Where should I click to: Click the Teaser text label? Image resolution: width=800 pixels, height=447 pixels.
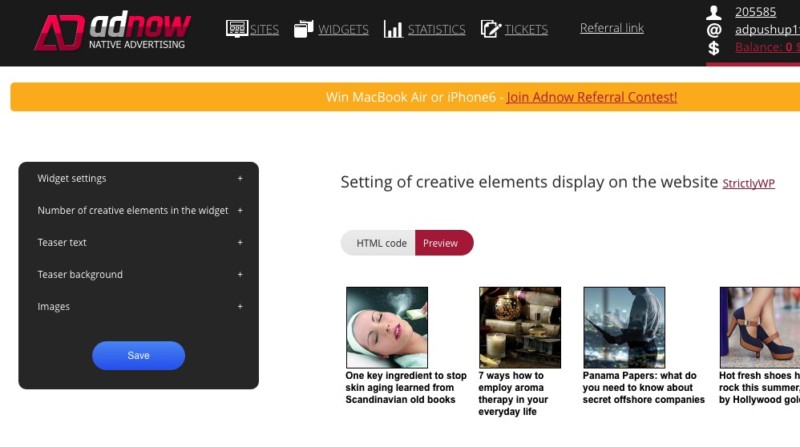click(62, 242)
